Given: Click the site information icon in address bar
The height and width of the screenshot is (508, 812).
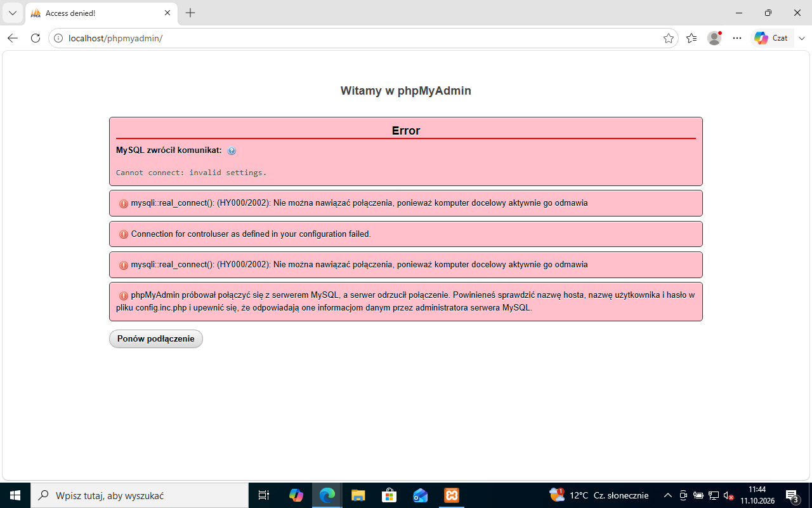Looking at the screenshot, I should (58, 38).
